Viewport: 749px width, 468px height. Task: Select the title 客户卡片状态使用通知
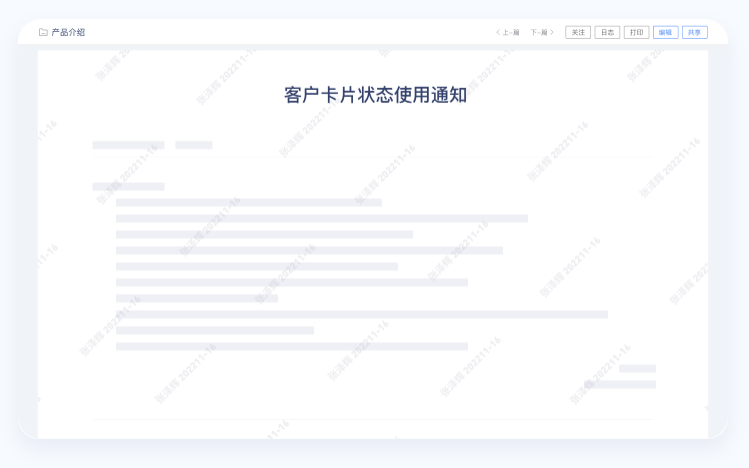(x=375, y=95)
